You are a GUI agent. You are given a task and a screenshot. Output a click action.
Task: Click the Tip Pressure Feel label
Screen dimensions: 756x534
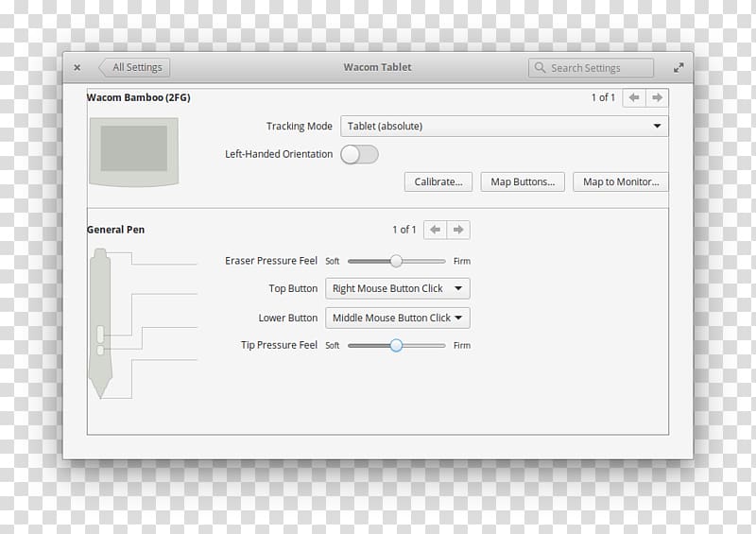pyautogui.click(x=279, y=345)
